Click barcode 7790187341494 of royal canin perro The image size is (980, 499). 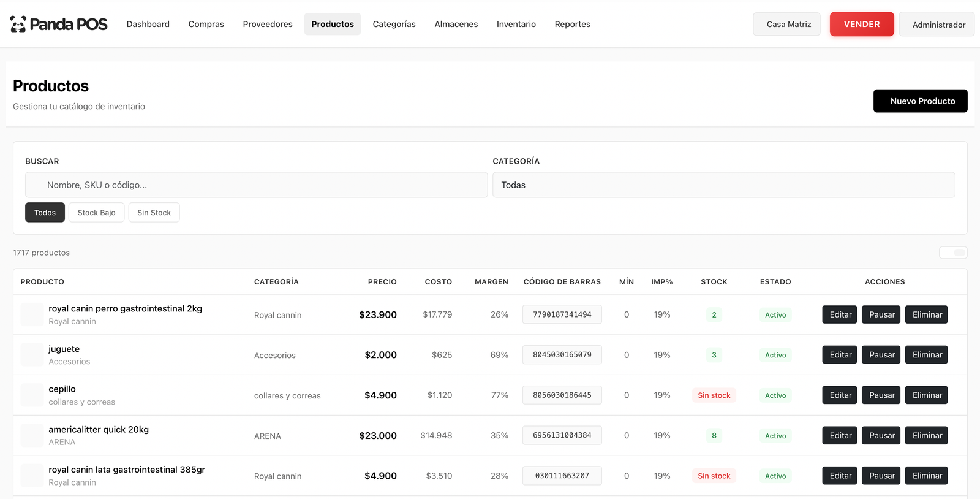[x=562, y=314]
